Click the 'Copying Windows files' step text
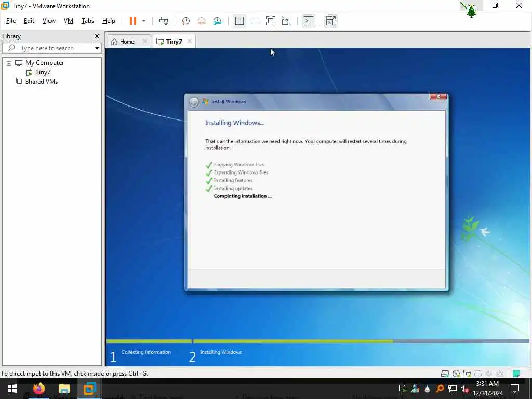Image resolution: width=532 pixels, height=399 pixels. [239, 165]
